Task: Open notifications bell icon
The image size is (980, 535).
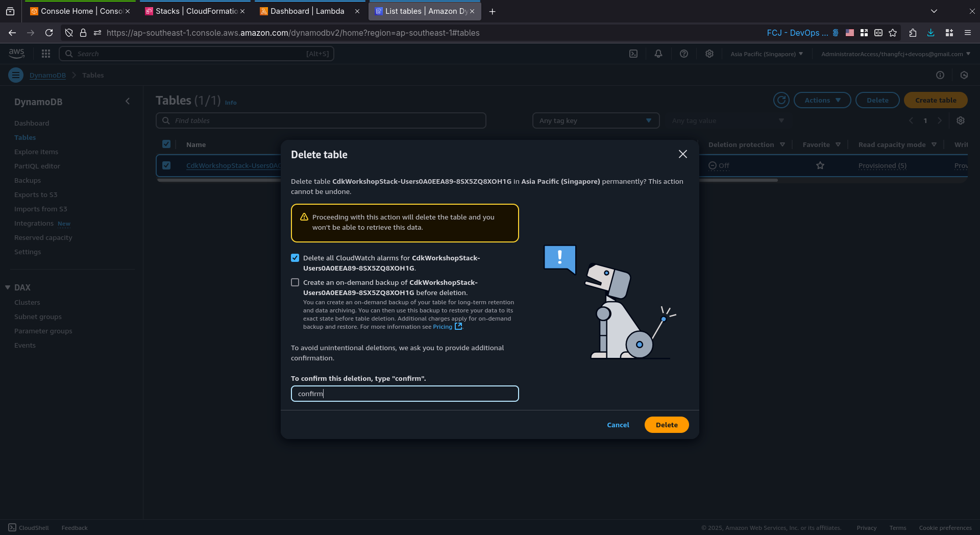Action: tap(658, 54)
